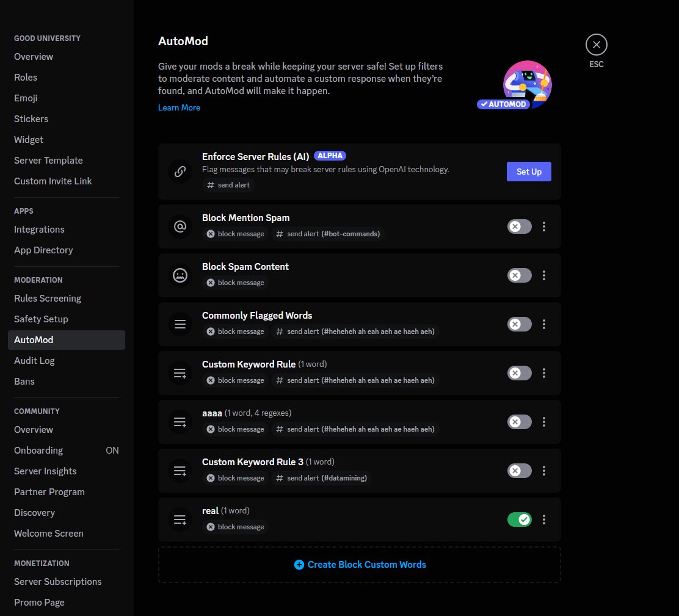The width and height of the screenshot is (679, 616).
Task: Open the Bans page
Action: pyautogui.click(x=67, y=382)
